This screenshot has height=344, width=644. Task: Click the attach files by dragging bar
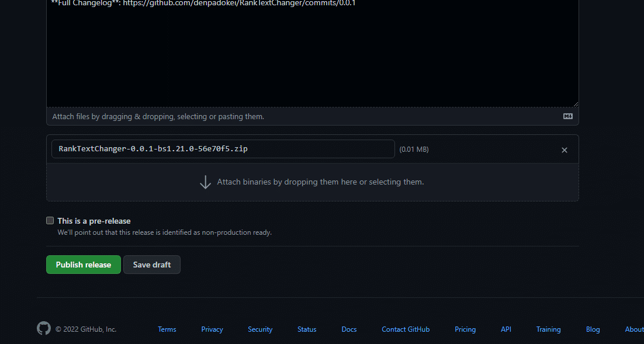click(x=313, y=116)
